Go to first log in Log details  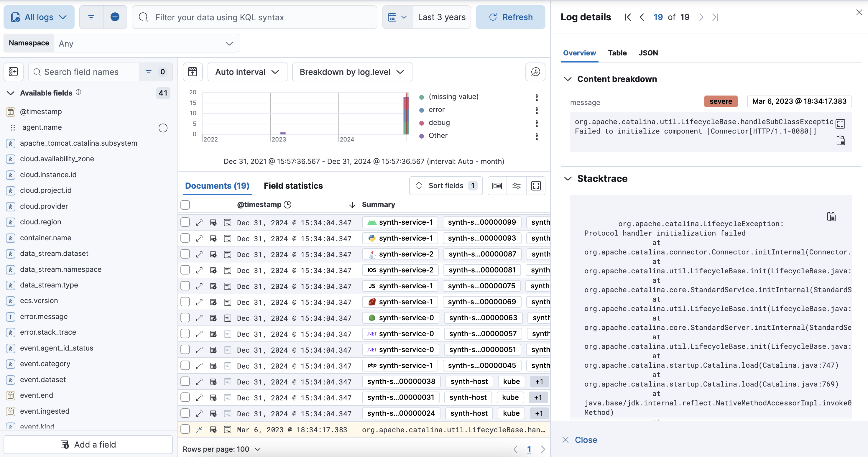(627, 17)
